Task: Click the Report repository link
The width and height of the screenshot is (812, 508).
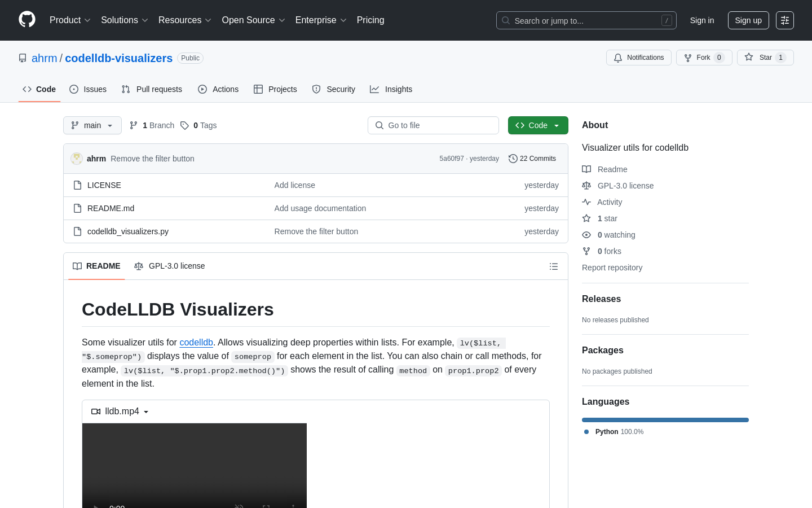Action: (x=612, y=268)
